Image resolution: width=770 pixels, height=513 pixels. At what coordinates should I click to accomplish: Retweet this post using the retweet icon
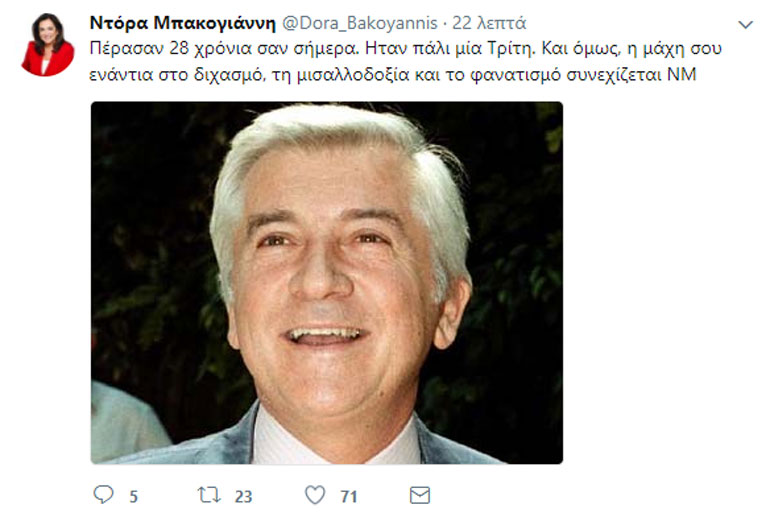209,495
